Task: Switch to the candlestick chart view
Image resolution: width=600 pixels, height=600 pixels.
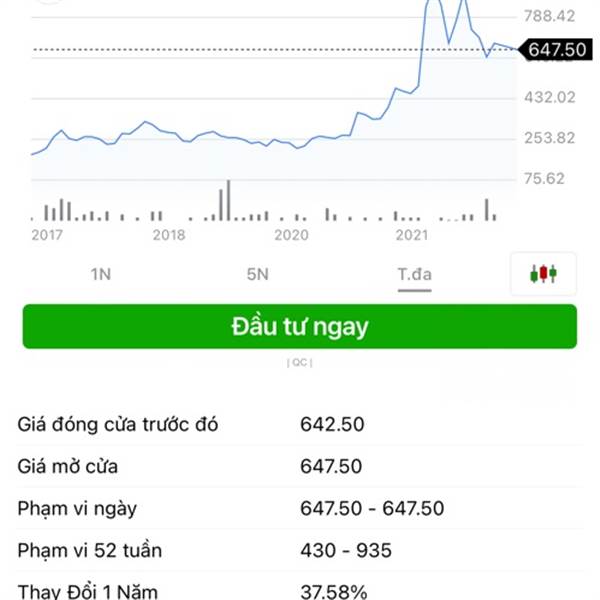Action: (x=543, y=274)
